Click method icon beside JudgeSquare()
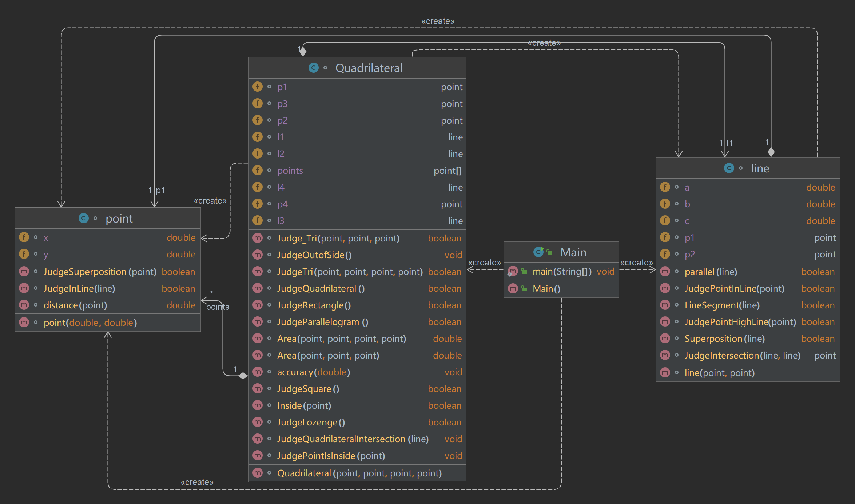This screenshot has height=504, width=855. [258, 388]
